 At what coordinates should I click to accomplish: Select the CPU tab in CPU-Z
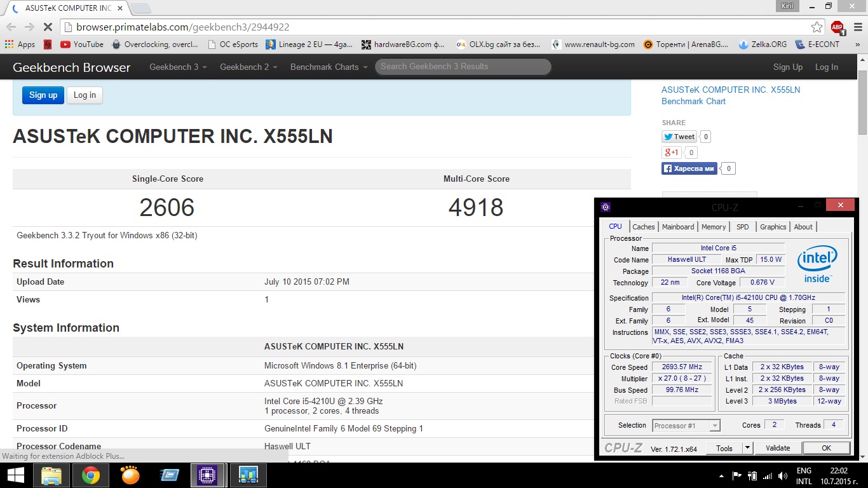[x=616, y=226]
